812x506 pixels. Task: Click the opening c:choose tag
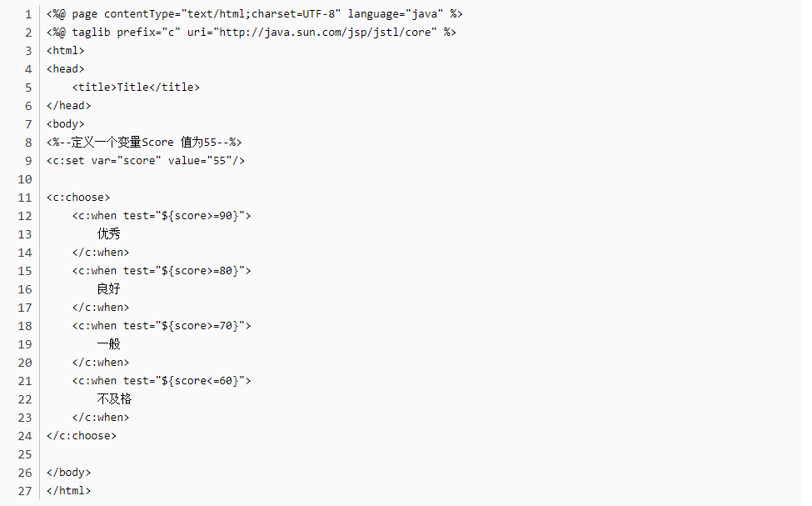pyautogui.click(x=78, y=198)
